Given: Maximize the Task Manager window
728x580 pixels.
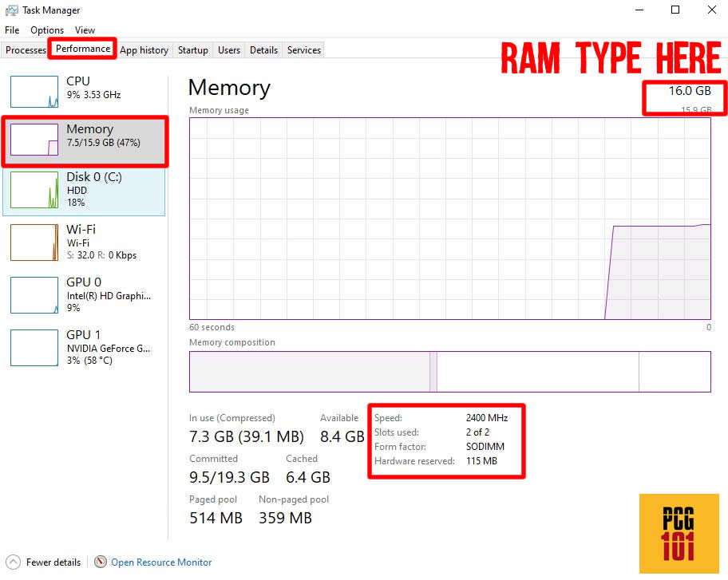Looking at the screenshot, I should pos(675,10).
